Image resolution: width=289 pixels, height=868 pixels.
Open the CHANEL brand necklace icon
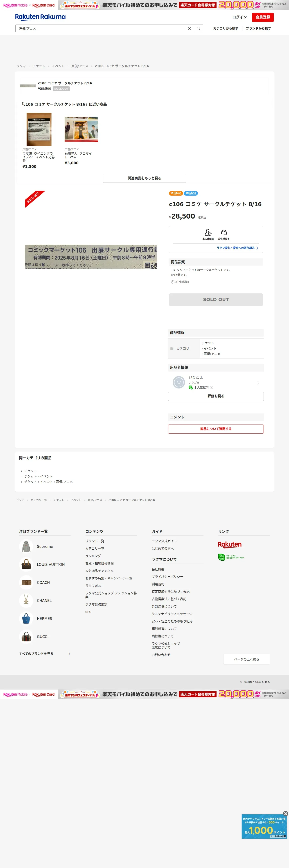pos(26,601)
